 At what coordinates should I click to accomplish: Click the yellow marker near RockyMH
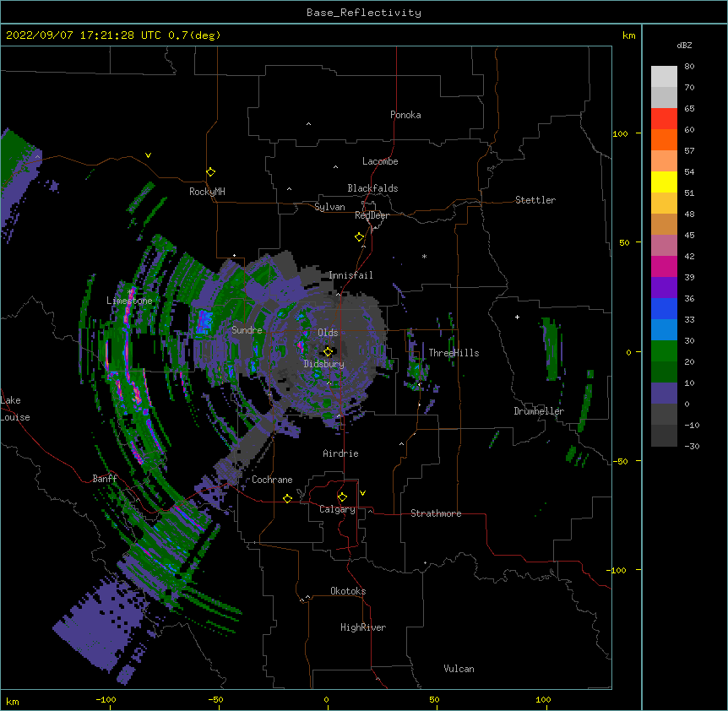[x=210, y=172]
